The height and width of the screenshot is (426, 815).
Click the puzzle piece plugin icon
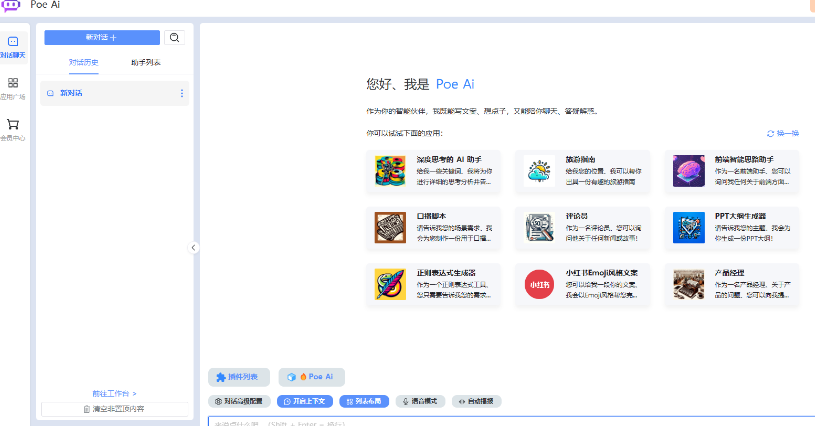pyautogui.click(x=221, y=378)
